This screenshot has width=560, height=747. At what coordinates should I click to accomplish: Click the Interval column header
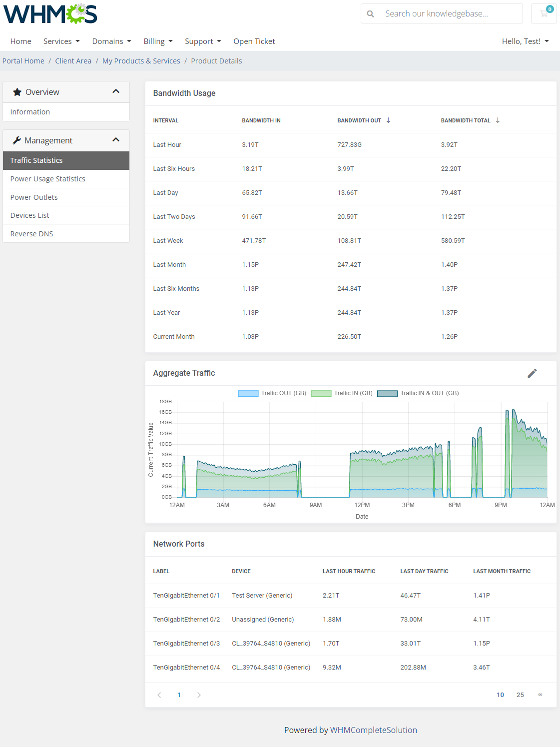(x=166, y=120)
